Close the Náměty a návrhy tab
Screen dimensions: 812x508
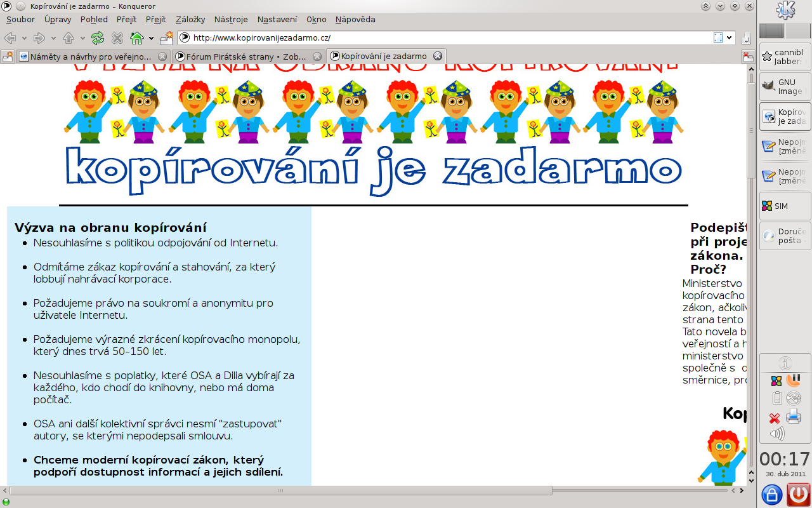pos(162,57)
